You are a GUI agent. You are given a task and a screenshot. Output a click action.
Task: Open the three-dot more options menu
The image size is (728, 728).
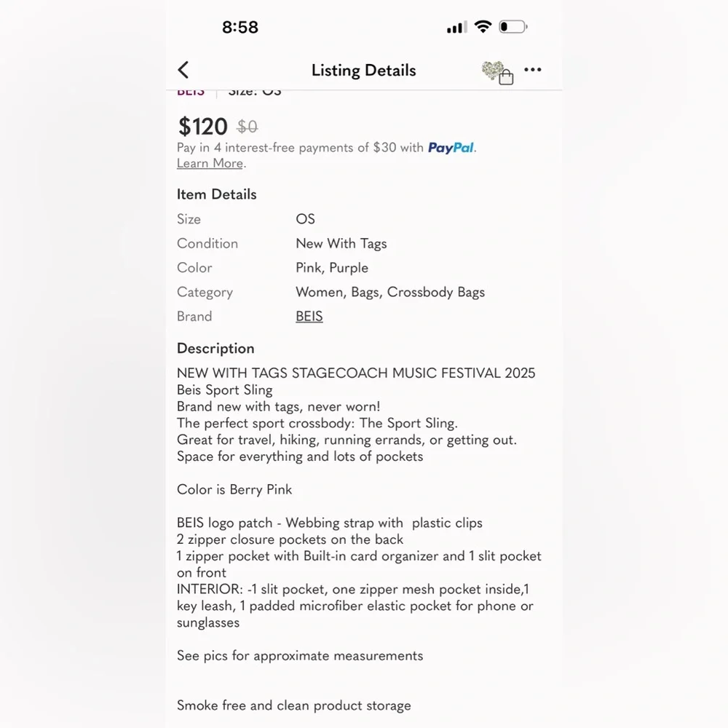tap(533, 70)
